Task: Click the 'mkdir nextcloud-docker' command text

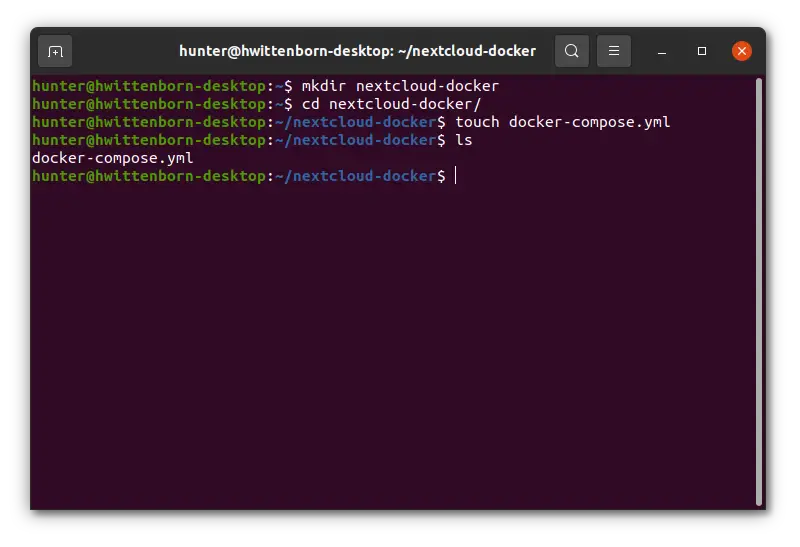Action: point(400,86)
